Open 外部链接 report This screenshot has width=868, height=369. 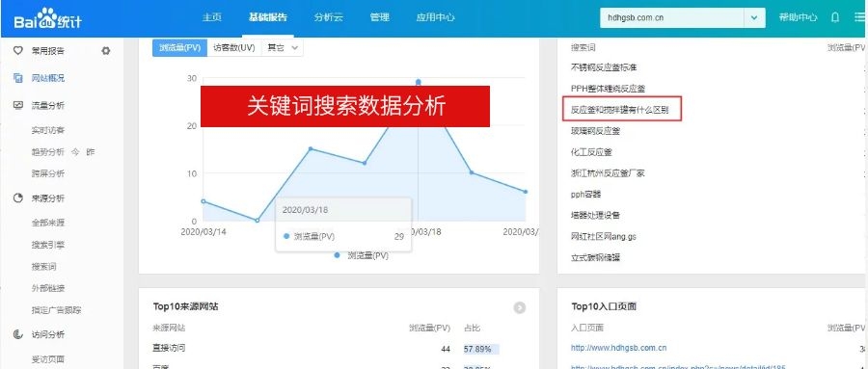click(47, 288)
